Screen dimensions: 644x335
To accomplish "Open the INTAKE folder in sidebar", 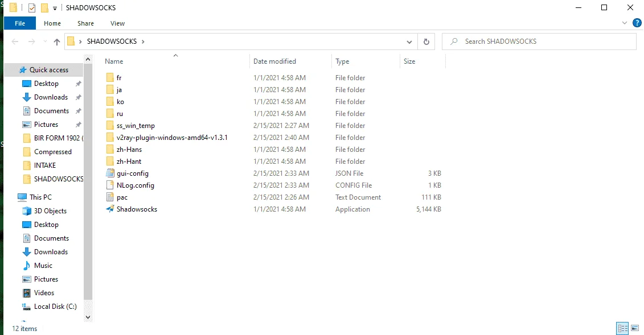I will (45, 166).
